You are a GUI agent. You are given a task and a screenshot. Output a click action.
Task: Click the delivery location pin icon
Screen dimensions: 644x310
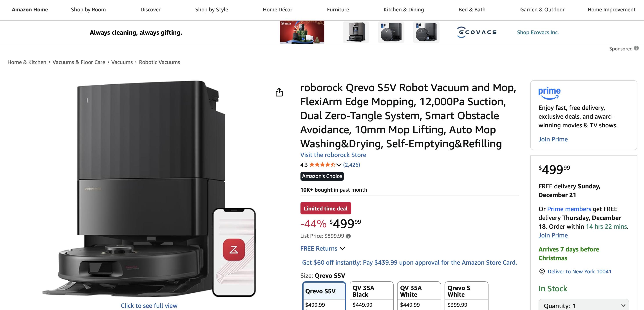[x=542, y=272]
